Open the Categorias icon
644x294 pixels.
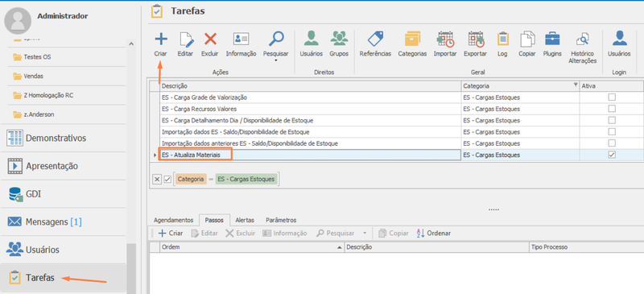pos(412,39)
